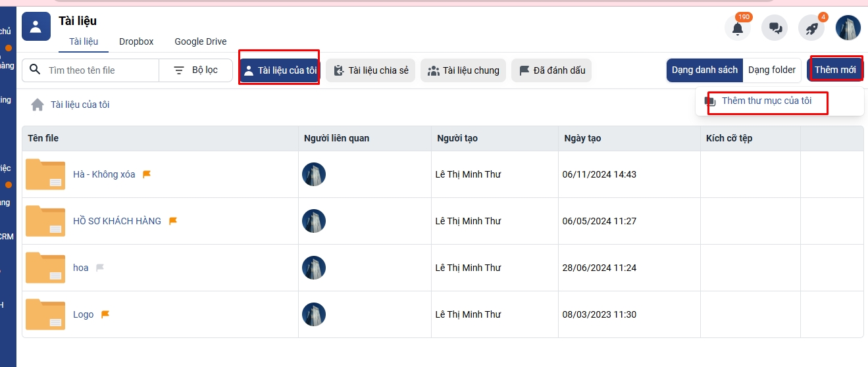Open the Bộ lọc filter dropdown
This screenshot has width=868, height=367.
pyautogui.click(x=195, y=70)
